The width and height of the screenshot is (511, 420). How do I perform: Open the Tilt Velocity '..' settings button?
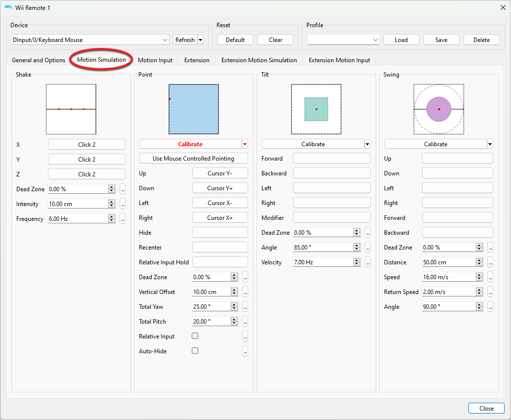(x=368, y=262)
